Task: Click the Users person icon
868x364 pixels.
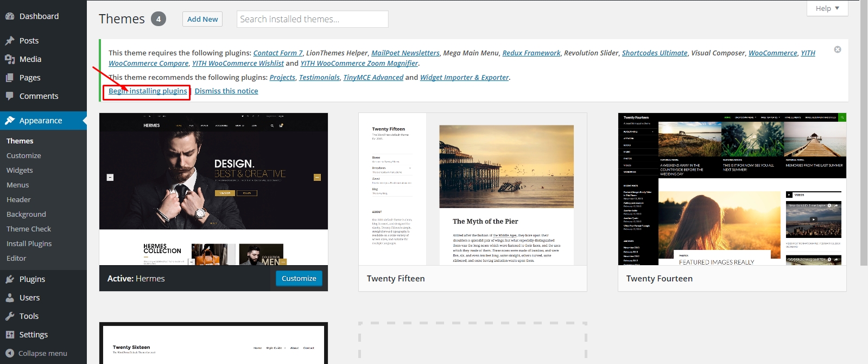Action: click(10, 298)
